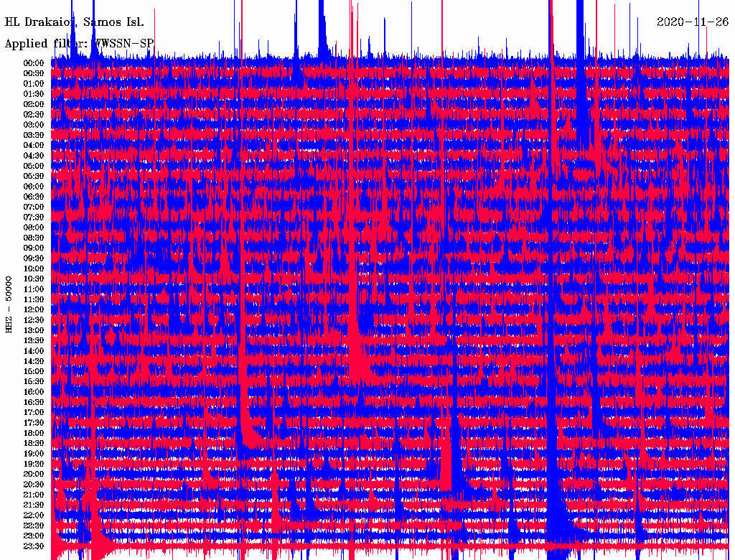Click the 06:30 time label
Viewport: 735px width, 560px height.
click(x=34, y=197)
